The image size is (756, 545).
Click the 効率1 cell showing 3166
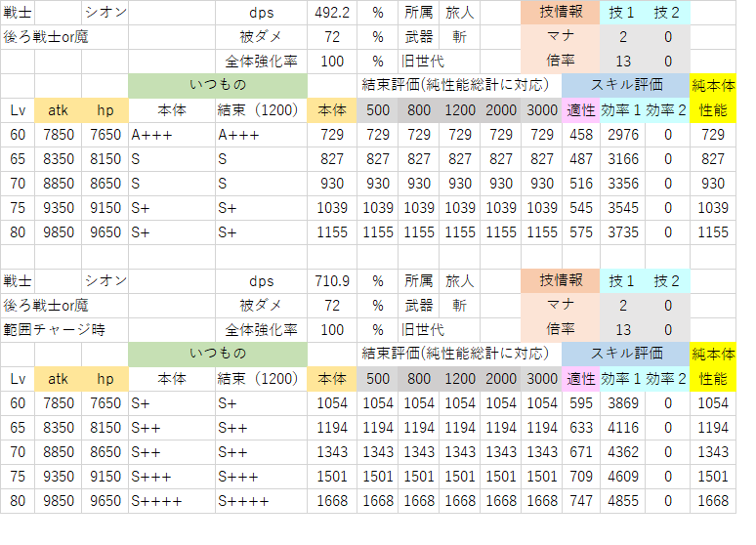[x=623, y=159]
